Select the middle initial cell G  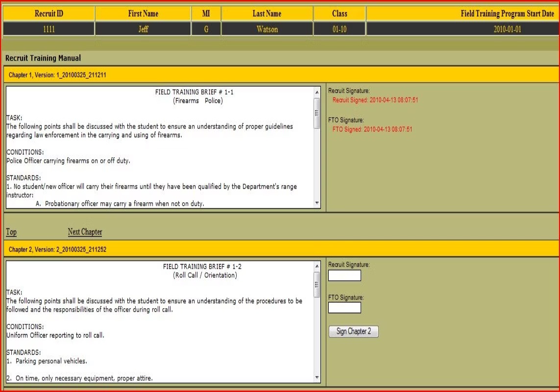point(206,29)
